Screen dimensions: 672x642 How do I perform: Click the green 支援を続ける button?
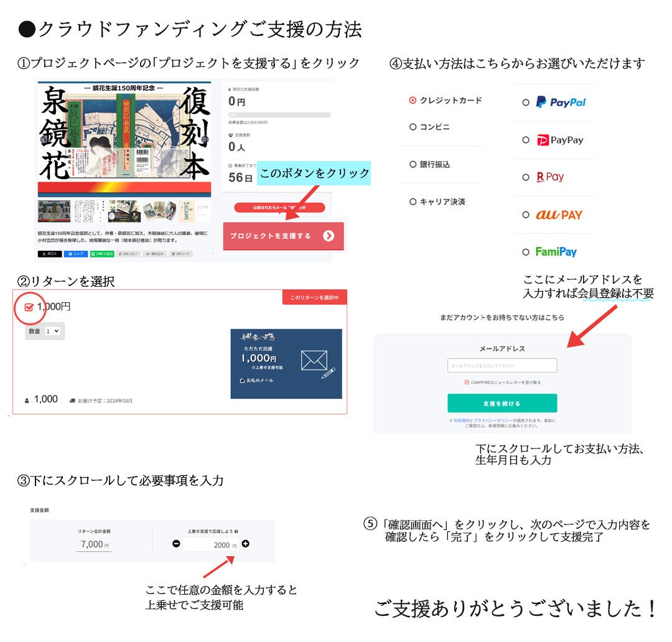click(x=502, y=403)
